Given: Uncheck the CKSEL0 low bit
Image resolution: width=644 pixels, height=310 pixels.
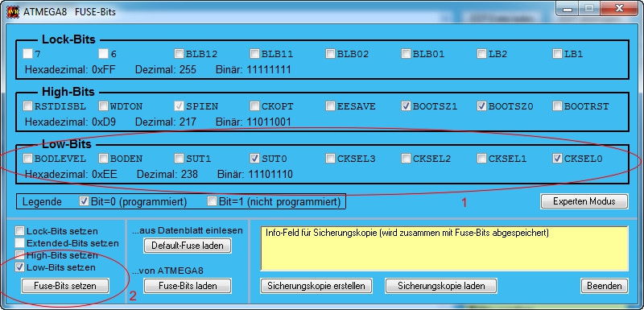Looking at the screenshot, I should [x=557, y=158].
